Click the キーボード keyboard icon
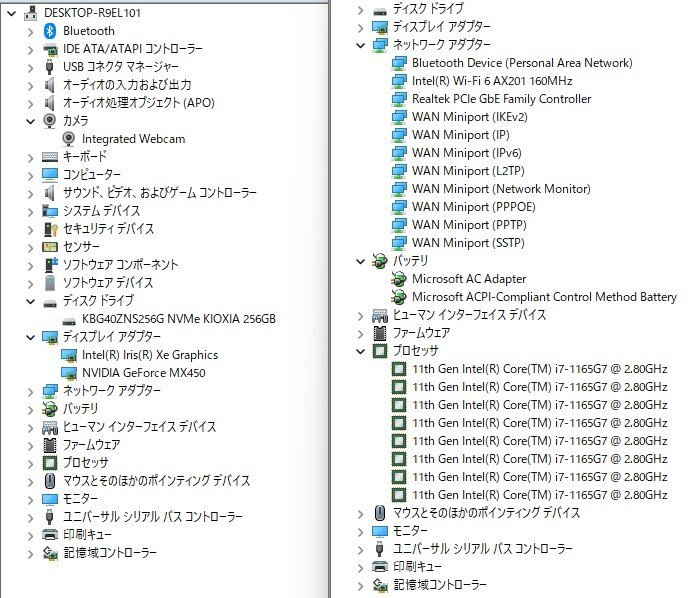689x598 pixels. [50, 157]
